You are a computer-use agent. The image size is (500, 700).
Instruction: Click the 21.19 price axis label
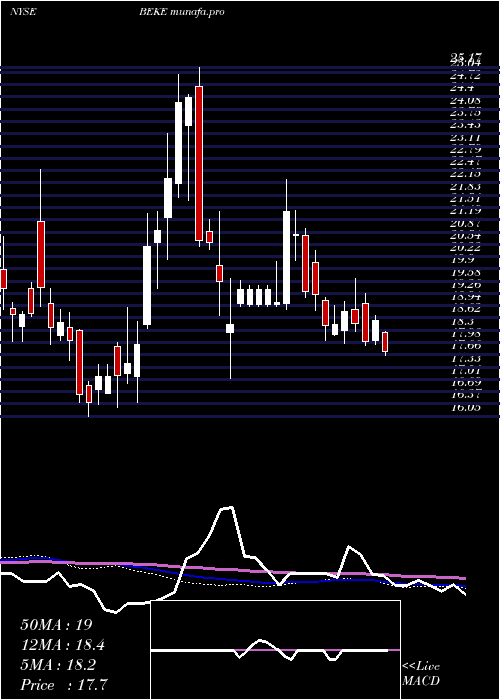tap(466, 211)
